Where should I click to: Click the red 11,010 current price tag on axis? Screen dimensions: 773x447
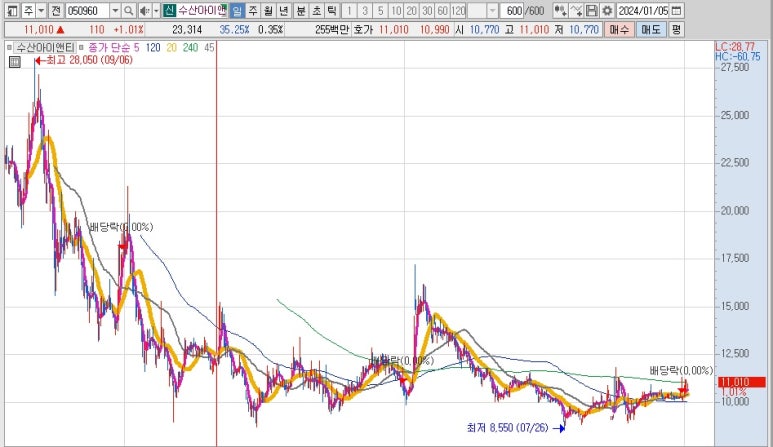(x=742, y=382)
